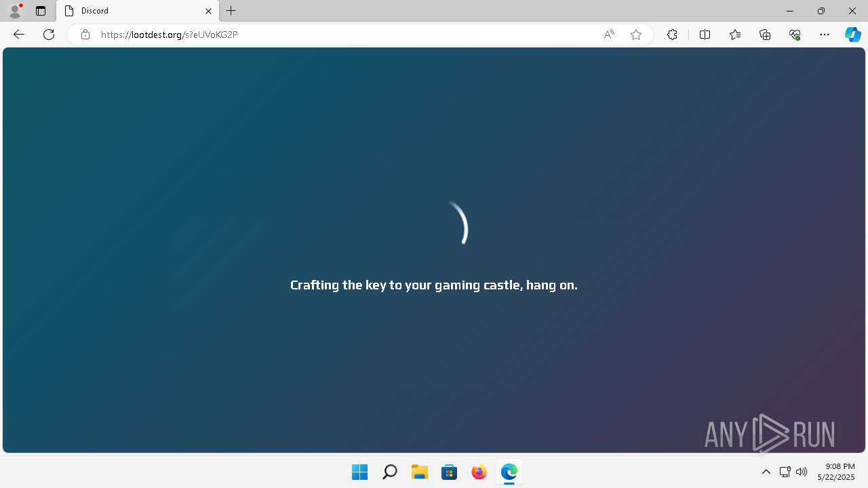Viewport: 868px width, 488px height.
Task: Open clock showing 9:08 PM
Action: (x=836, y=472)
